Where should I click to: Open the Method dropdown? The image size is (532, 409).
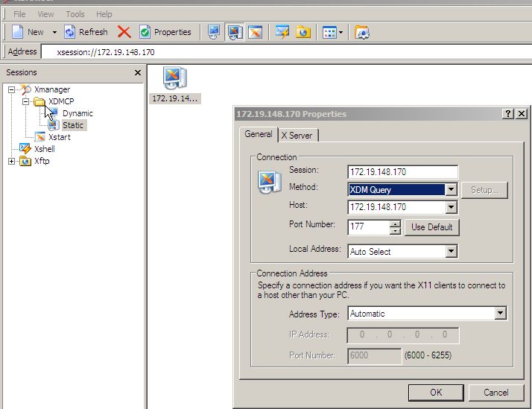coord(451,189)
